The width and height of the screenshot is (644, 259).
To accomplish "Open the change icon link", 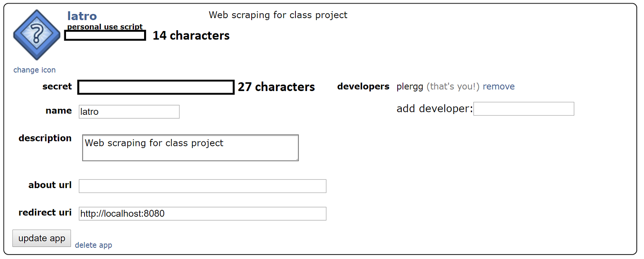I will (35, 70).
